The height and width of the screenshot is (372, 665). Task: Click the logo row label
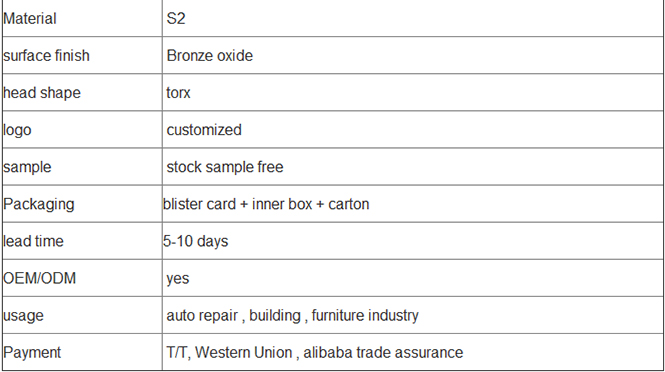[x=17, y=130]
